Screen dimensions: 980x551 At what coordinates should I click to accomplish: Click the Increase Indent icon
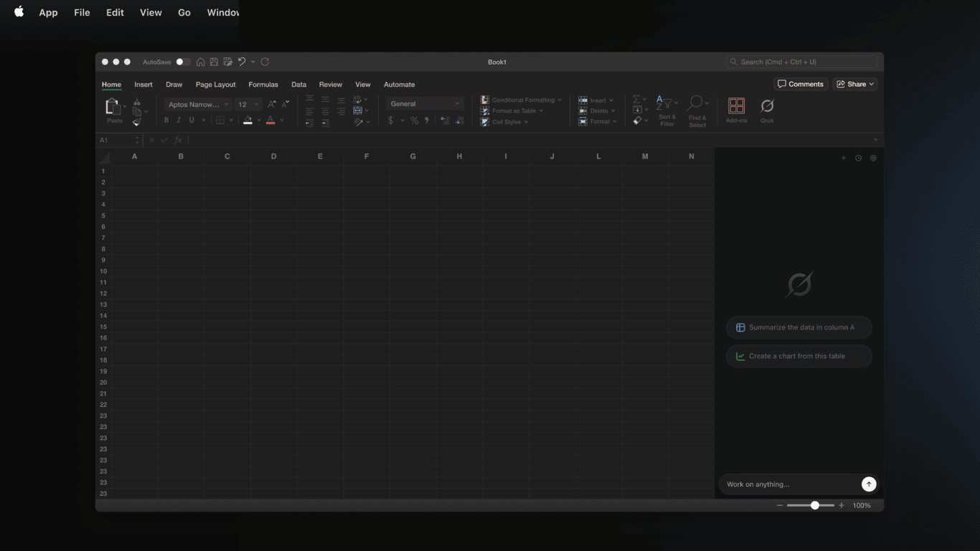tap(325, 123)
